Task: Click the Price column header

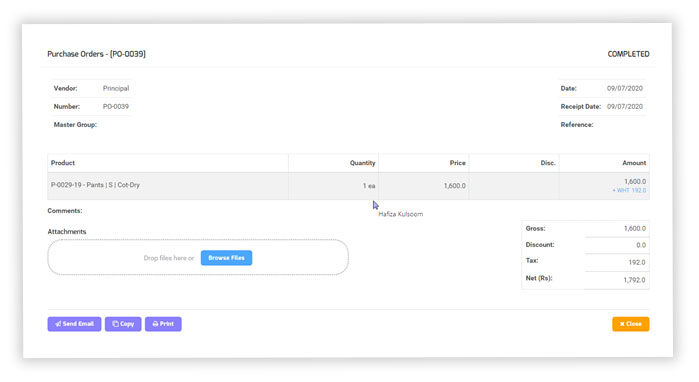Action: [457, 163]
